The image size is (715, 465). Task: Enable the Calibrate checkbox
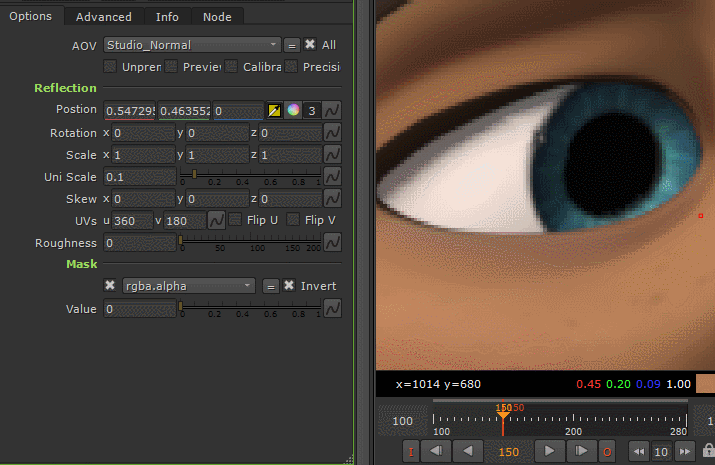(x=231, y=67)
